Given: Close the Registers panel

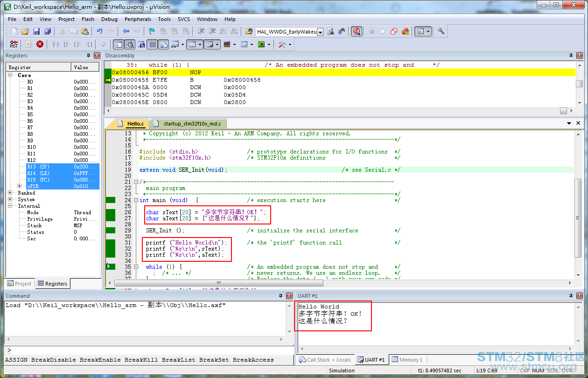Looking at the screenshot, I should pos(97,56).
